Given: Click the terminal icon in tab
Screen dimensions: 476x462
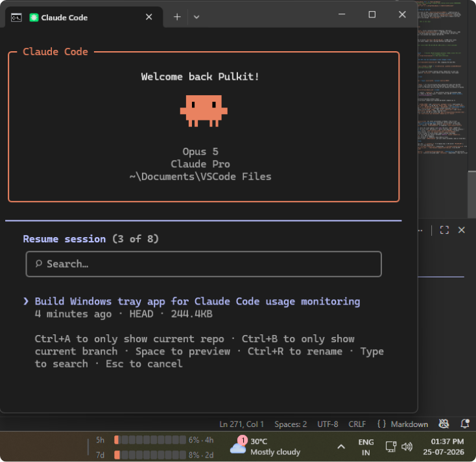Looking at the screenshot, I should click(16, 17).
